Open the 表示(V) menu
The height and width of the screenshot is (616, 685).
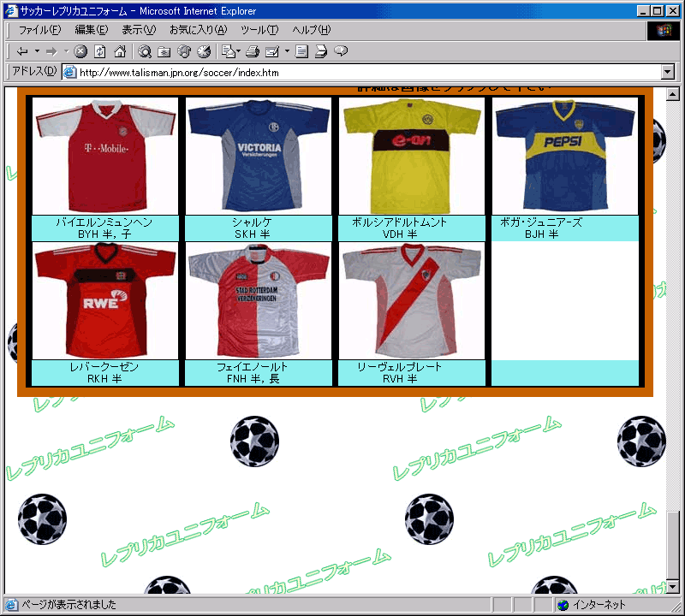pyautogui.click(x=139, y=30)
